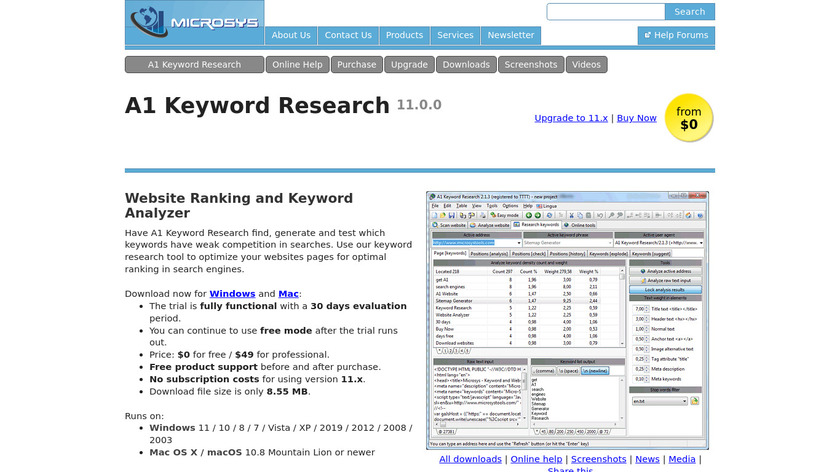Click the 'Runs on:' label

point(145,416)
